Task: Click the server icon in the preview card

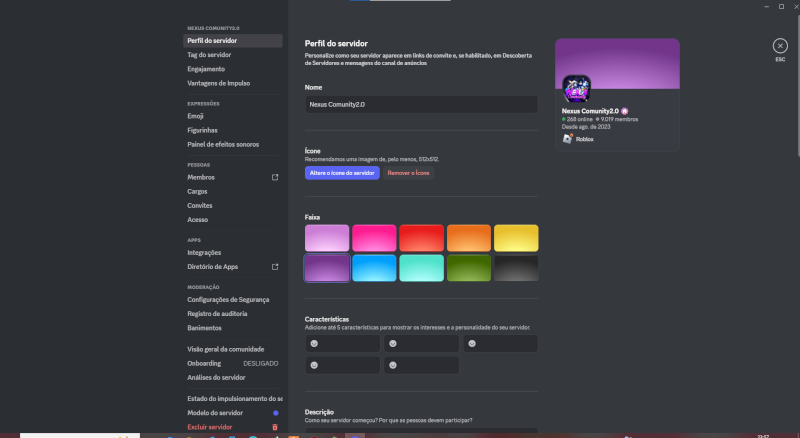Action: pos(576,89)
